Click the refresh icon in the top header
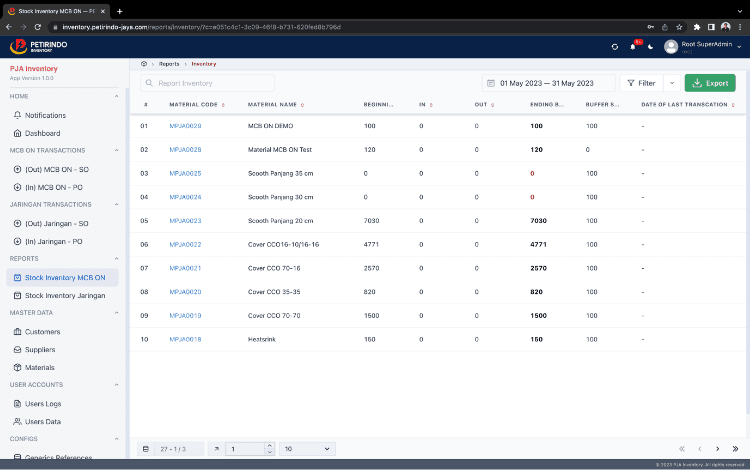 [615, 47]
